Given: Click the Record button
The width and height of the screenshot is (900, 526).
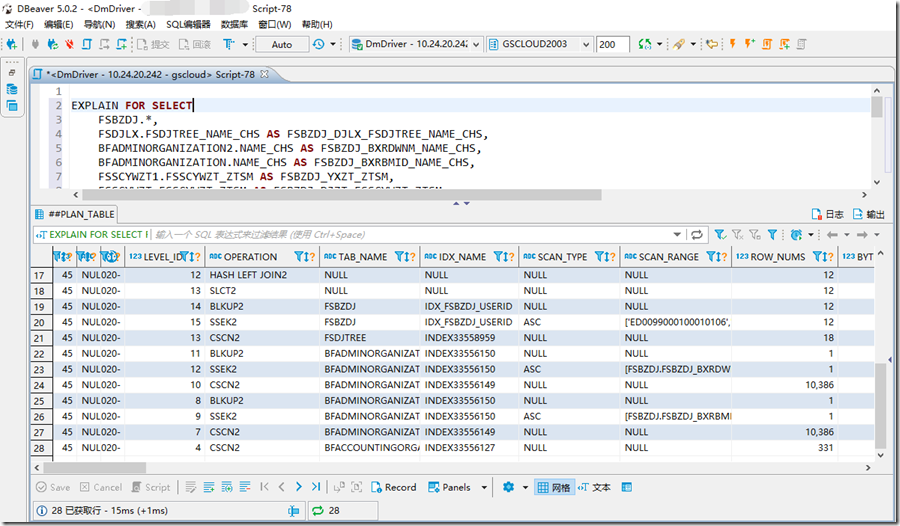Looking at the screenshot, I should 393,487.
